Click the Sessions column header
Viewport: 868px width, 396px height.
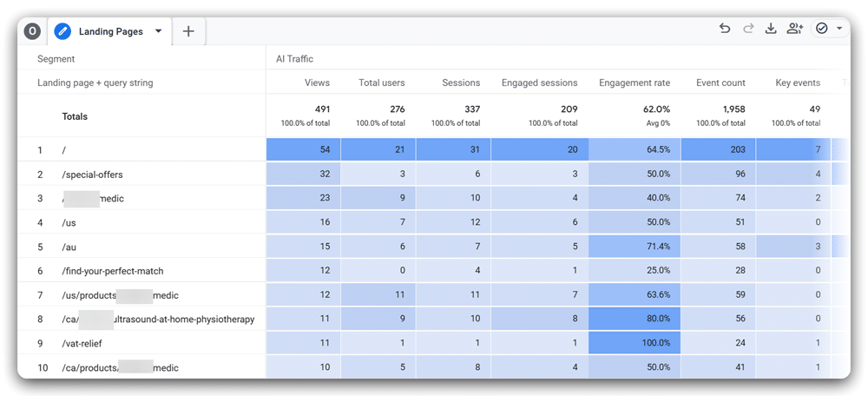point(461,83)
